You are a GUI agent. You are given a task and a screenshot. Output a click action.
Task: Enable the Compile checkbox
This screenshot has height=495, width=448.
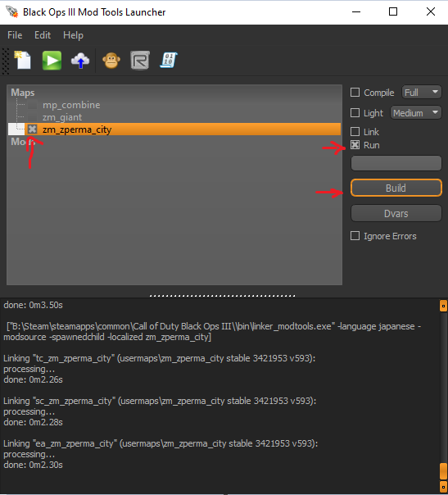pos(355,93)
